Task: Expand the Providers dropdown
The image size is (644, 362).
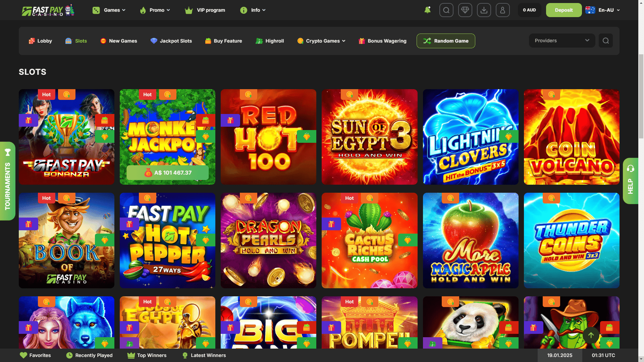Action: (x=562, y=41)
